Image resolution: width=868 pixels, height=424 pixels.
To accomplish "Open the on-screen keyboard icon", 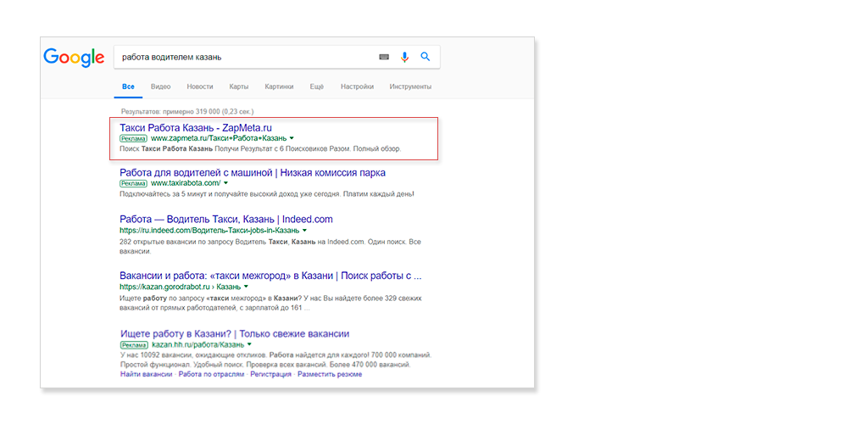I will click(x=384, y=57).
